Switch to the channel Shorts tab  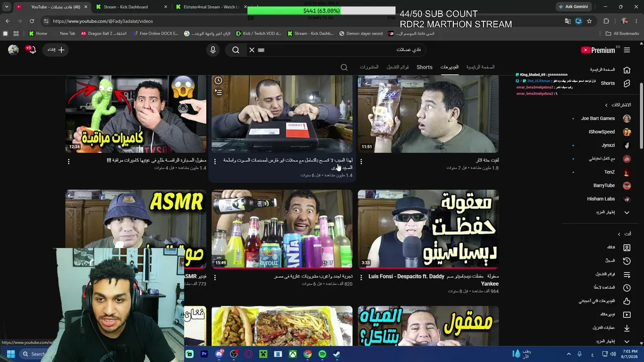[x=424, y=67]
